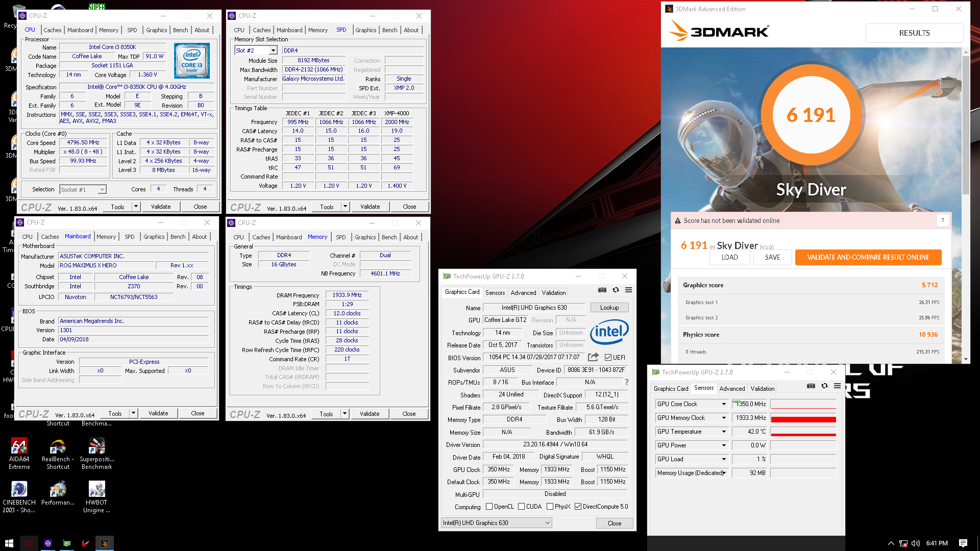Viewport: 980px width, 551px height.
Task: Open the volume control in system tray
Action: pyautogui.click(x=916, y=543)
